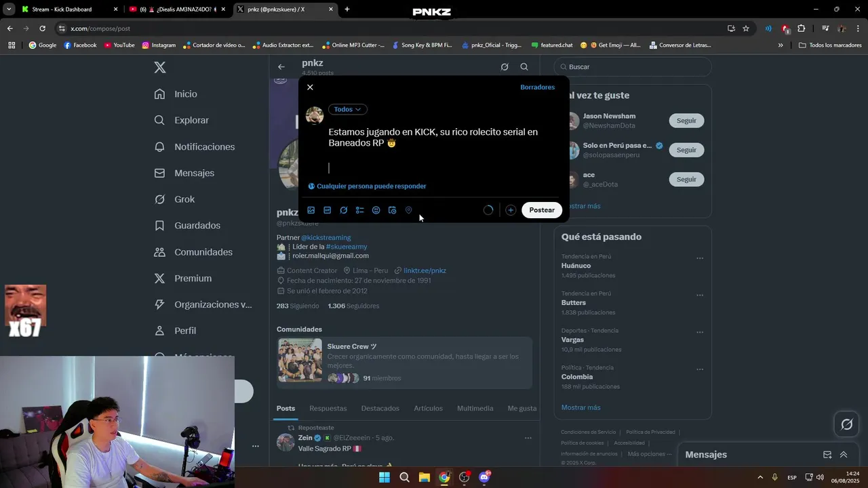Switch to Destacados tab

tap(380, 409)
